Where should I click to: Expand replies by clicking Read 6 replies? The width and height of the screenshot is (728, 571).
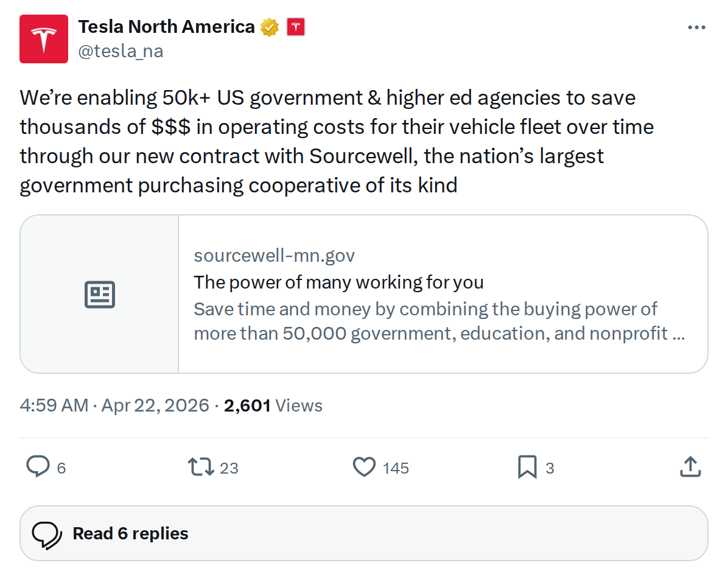[x=130, y=533]
